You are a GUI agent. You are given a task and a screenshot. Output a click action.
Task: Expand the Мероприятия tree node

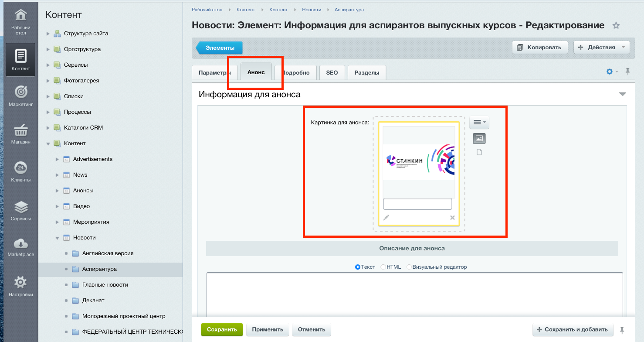pos(57,222)
